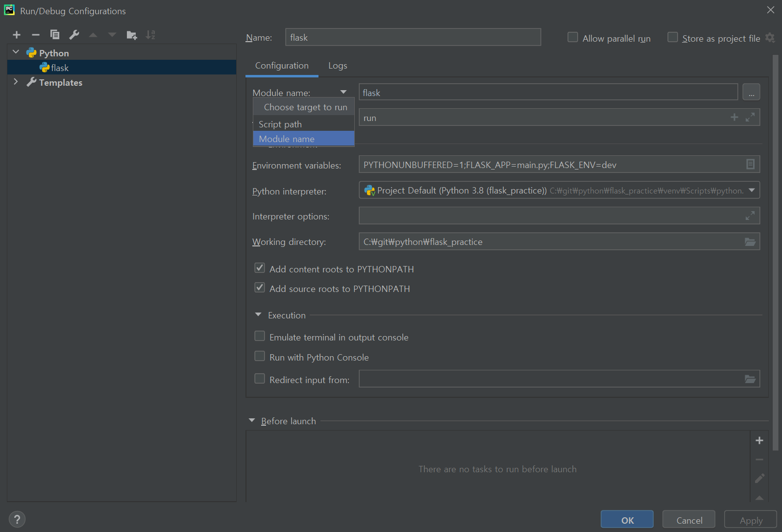Browse for the Working directory folder
The image size is (782, 532).
(x=750, y=242)
